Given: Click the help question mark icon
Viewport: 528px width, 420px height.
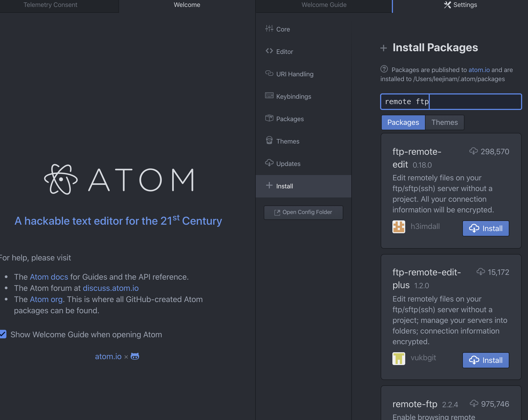Looking at the screenshot, I should pyautogui.click(x=384, y=69).
